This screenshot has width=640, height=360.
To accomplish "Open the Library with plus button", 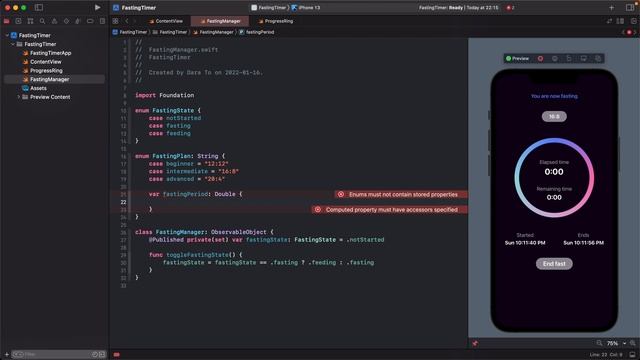I will (611, 7).
